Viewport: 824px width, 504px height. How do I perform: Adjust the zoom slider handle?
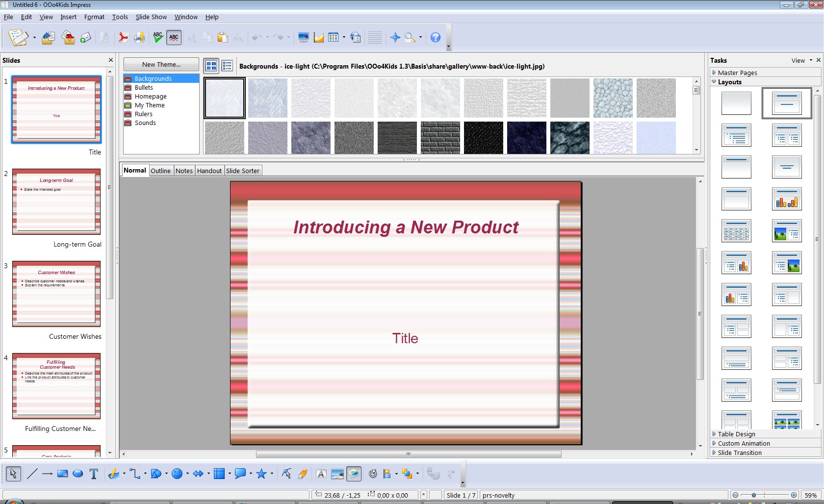coord(754,495)
